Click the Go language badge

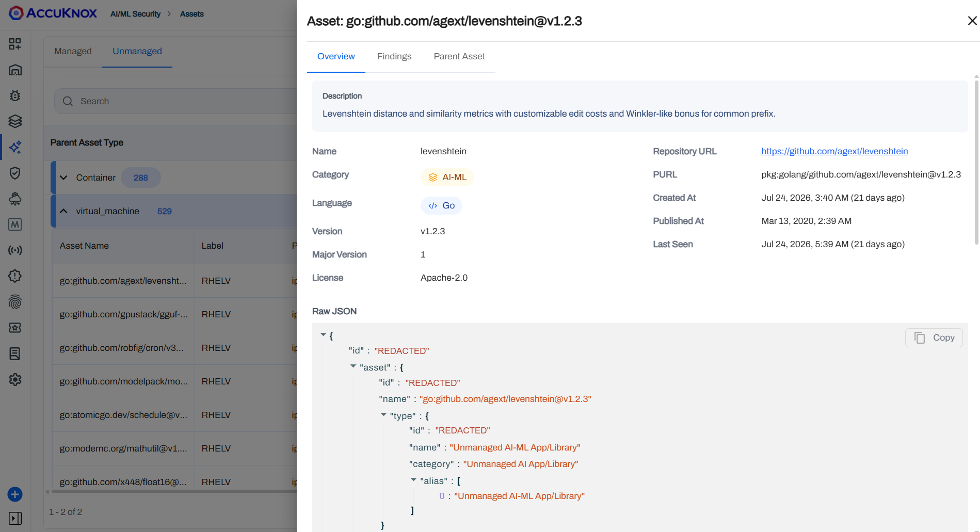[441, 205]
